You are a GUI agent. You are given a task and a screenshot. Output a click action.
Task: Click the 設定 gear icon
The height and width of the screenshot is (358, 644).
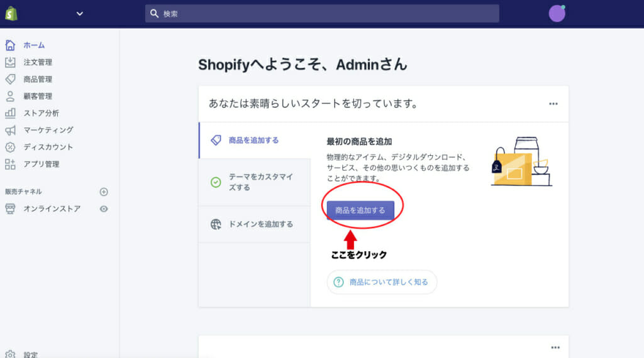(10, 354)
